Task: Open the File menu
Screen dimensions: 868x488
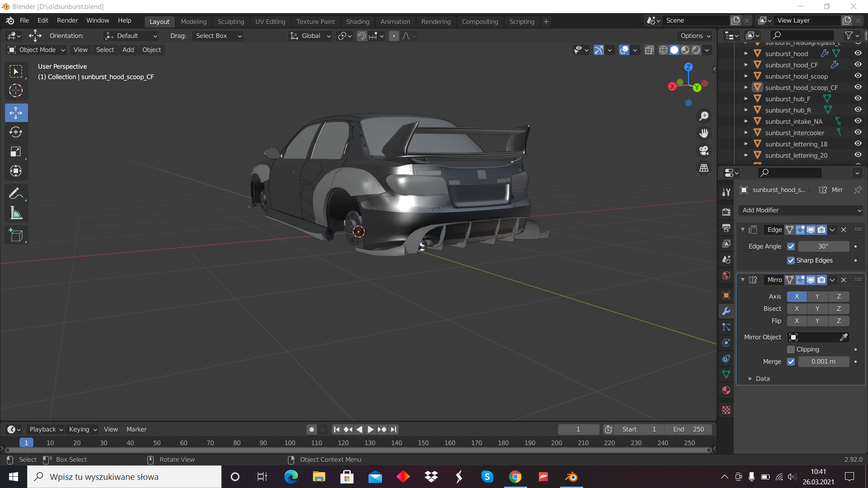Action: coord(24,20)
